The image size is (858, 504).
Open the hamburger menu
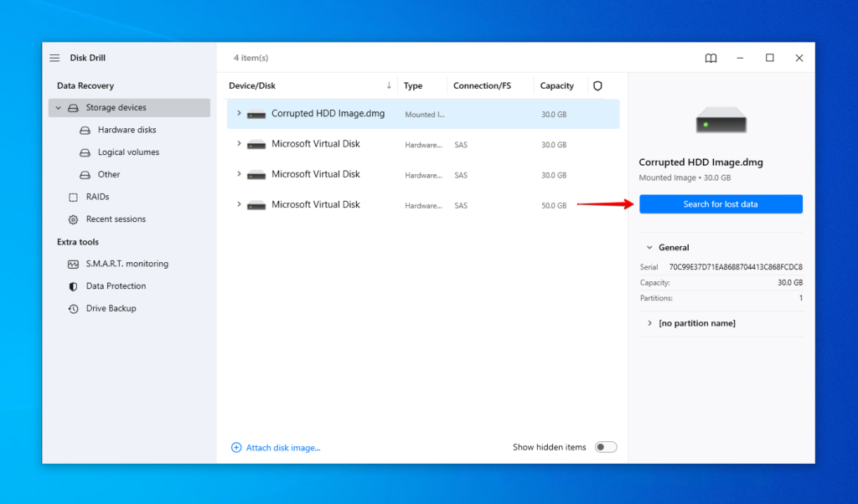tap(54, 58)
